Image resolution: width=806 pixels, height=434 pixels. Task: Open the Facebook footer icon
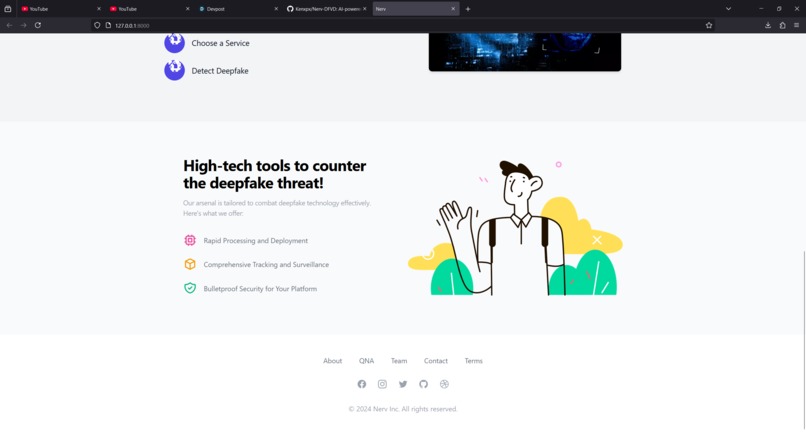[x=362, y=384]
